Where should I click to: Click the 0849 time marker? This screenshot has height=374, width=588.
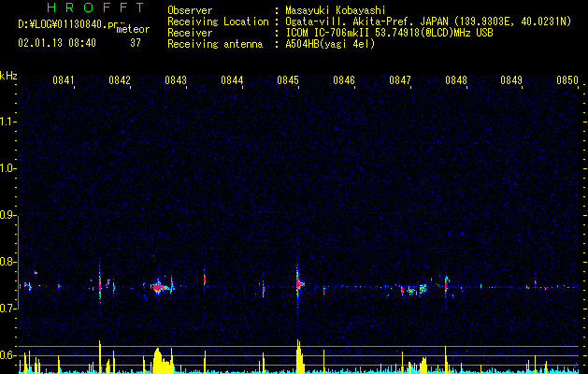point(511,80)
